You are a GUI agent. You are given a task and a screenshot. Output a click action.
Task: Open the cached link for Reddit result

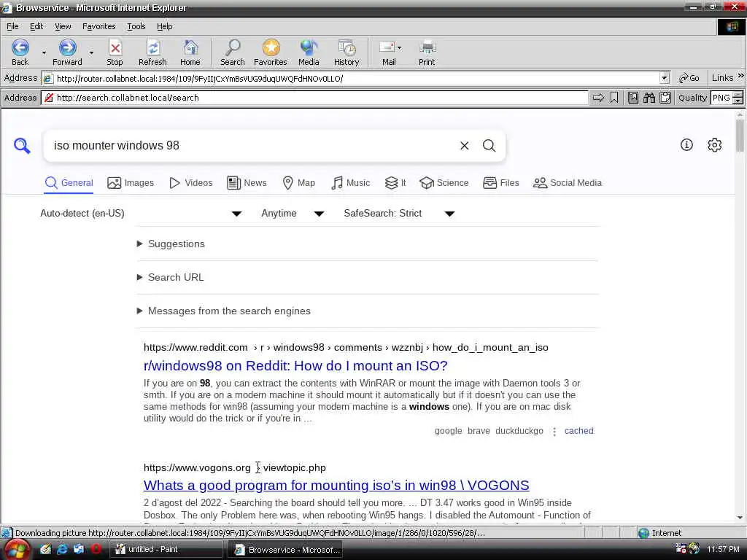click(x=578, y=431)
